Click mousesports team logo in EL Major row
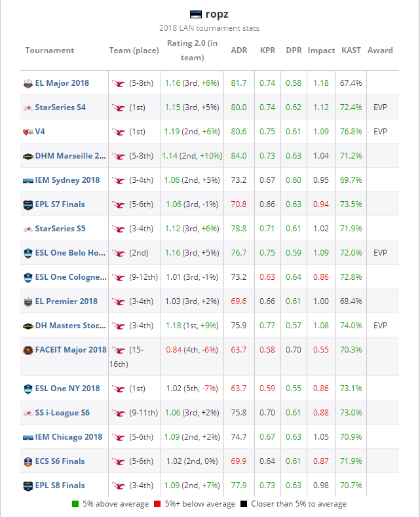Viewport: 420px width, 517px height. point(119,83)
